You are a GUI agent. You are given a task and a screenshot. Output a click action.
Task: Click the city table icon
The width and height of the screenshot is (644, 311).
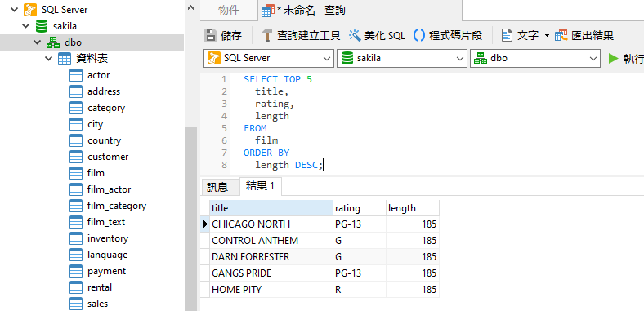76,124
